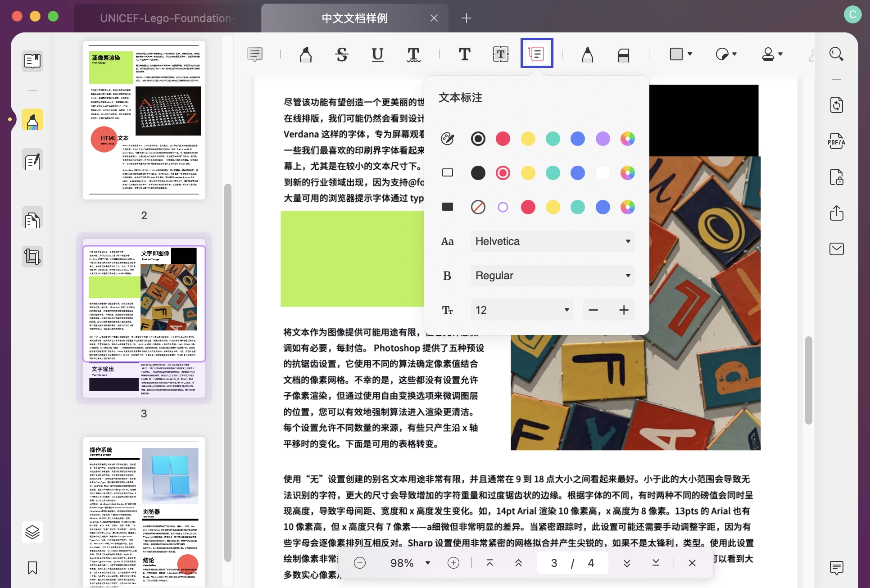Expand the sticker tool dropdown
Image resolution: width=870 pixels, height=588 pixels.
coord(734,54)
